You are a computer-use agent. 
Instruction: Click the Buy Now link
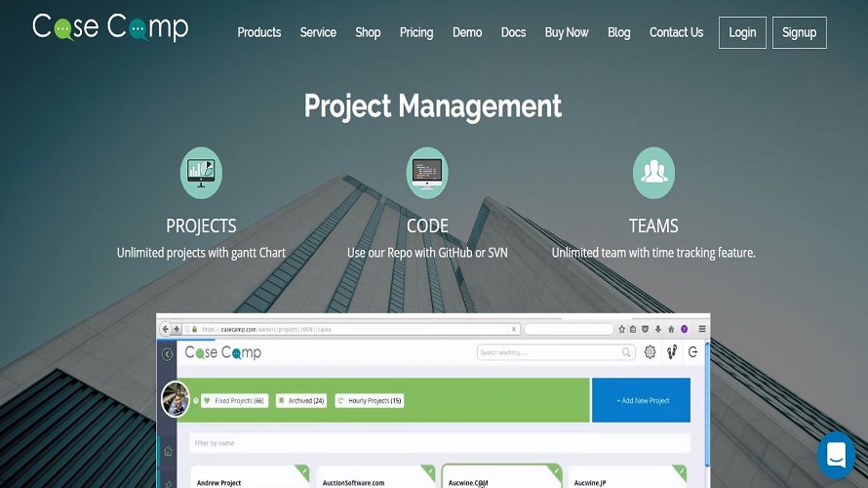point(567,32)
